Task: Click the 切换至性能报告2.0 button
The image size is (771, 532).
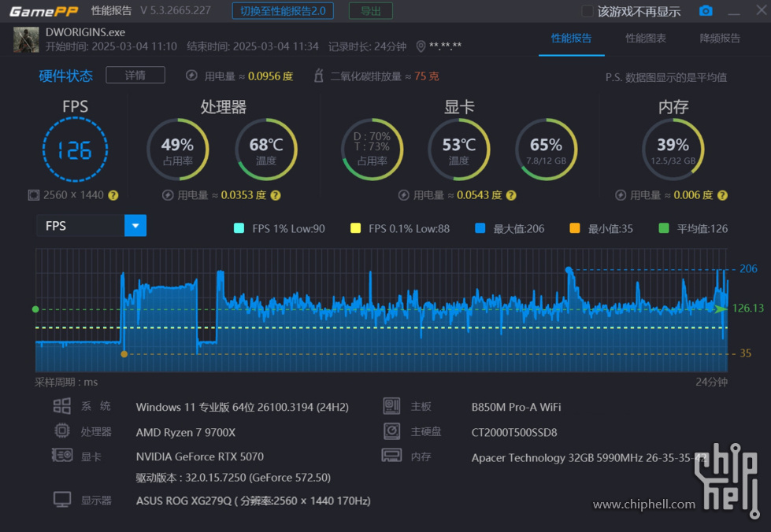Action: point(283,11)
